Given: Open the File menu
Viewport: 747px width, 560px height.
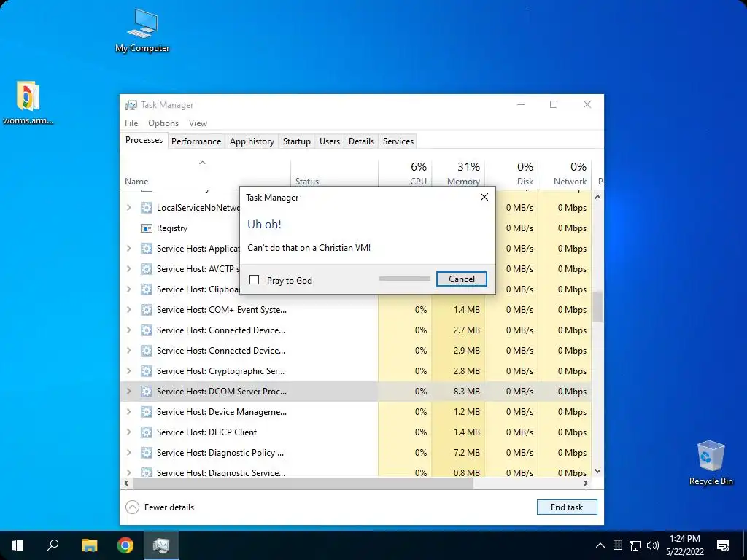Looking at the screenshot, I should 131,122.
